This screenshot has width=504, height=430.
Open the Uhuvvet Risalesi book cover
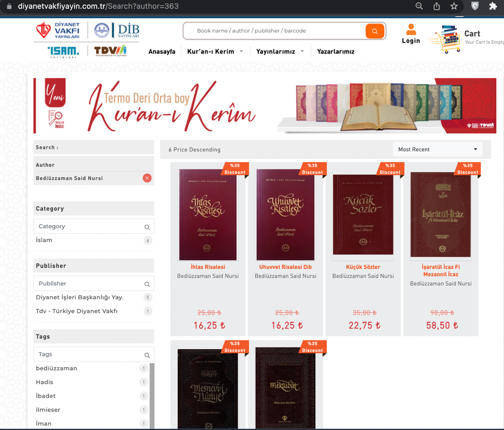pyautogui.click(x=285, y=214)
